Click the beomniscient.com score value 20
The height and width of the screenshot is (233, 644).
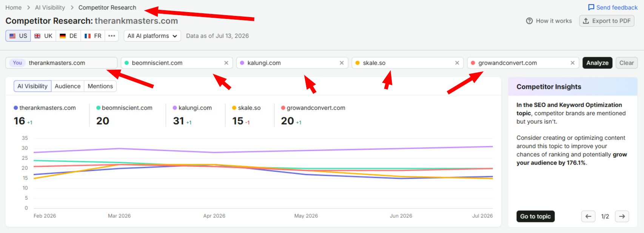(103, 121)
